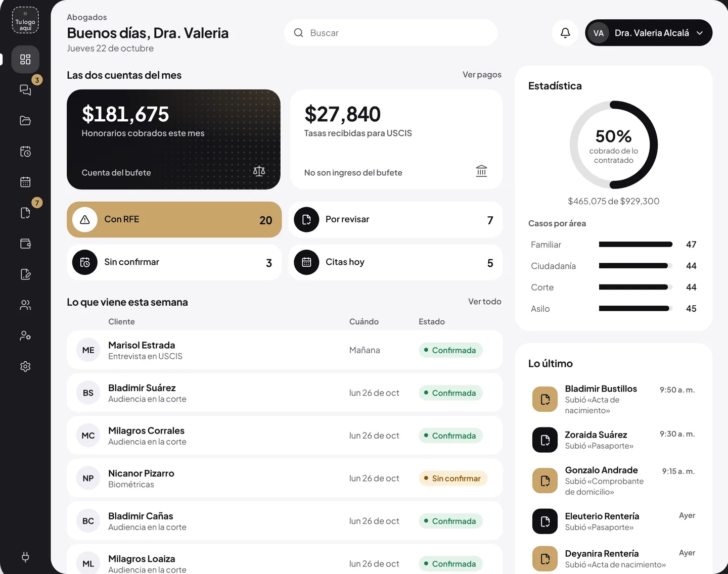Open the wallet payments icon in sidebar
Viewport: 728px width, 574px height.
[25, 244]
